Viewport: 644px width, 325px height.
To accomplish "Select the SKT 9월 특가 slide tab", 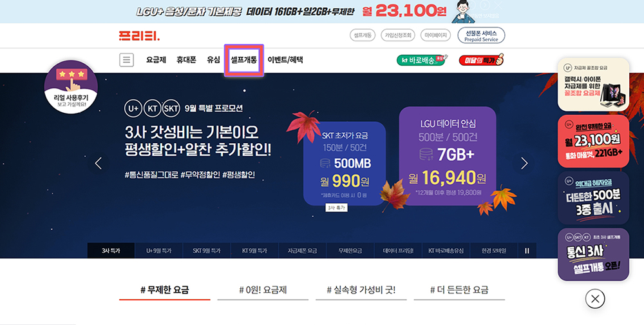I will 207,251.
